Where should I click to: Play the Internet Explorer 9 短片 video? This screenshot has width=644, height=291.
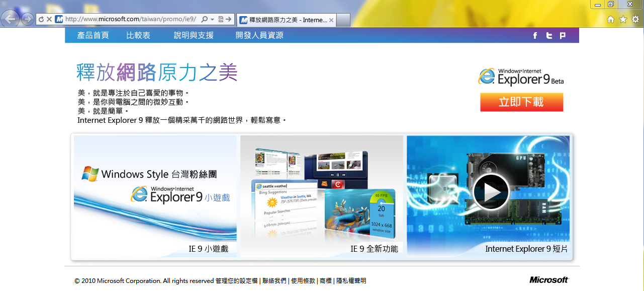point(490,192)
